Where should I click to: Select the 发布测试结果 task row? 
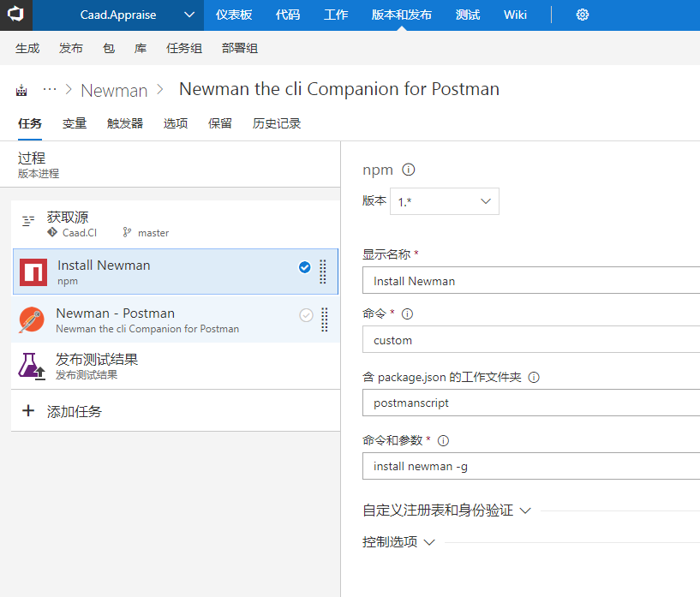click(175, 366)
